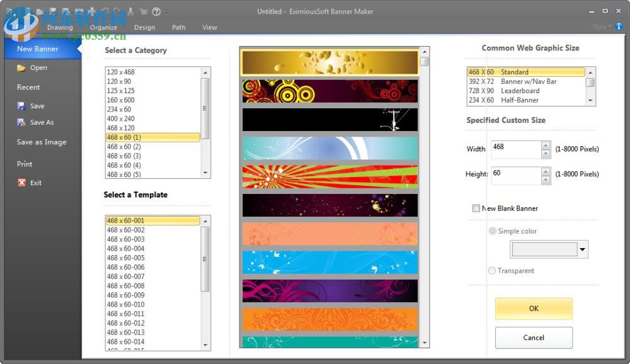
Task: Click the Save icon in quick access toolbar
Action: tap(52, 11)
